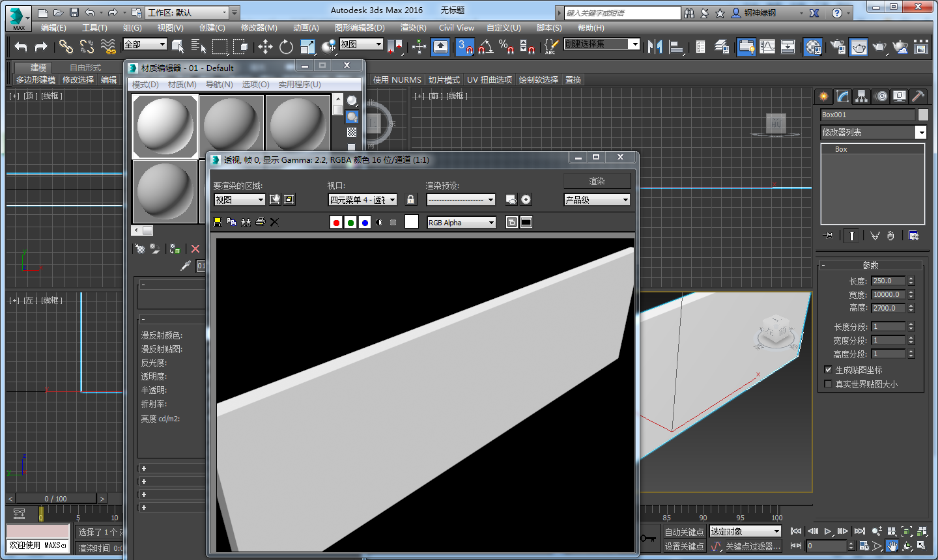This screenshot has height=560, width=938.
Task: Open the 全部 selection filter dropdown
Action: pos(145,44)
